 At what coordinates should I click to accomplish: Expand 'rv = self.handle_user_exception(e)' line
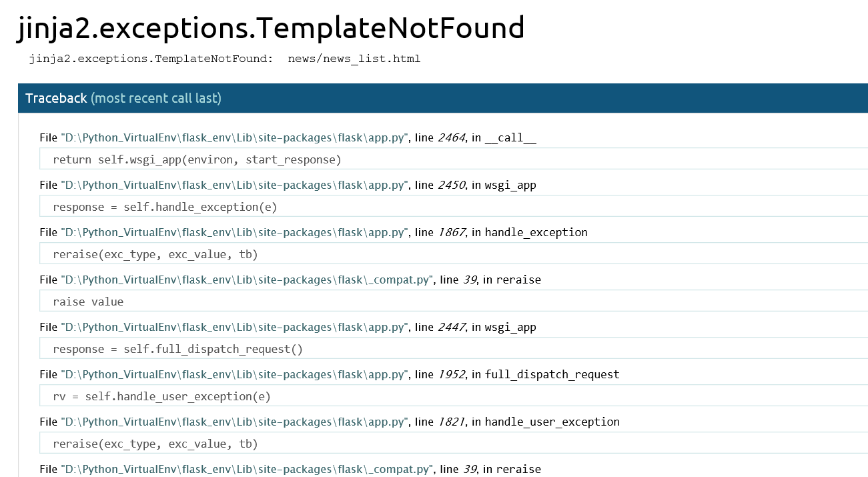click(161, 396)
